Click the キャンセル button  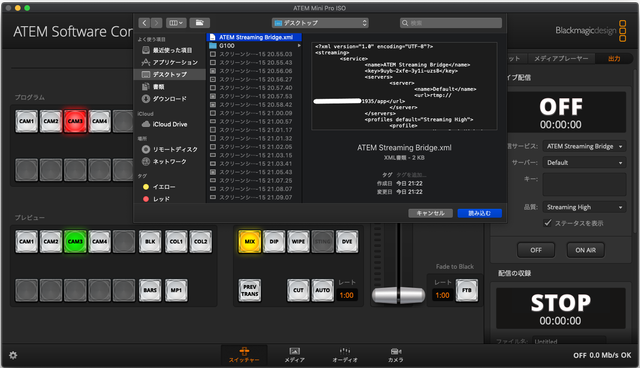coord(430,213)
